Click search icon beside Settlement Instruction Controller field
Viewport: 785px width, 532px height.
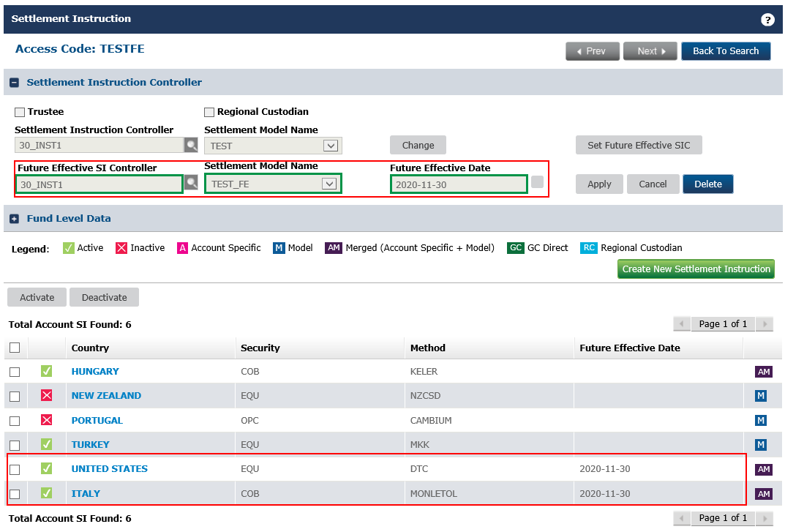[x=191, y=146]
